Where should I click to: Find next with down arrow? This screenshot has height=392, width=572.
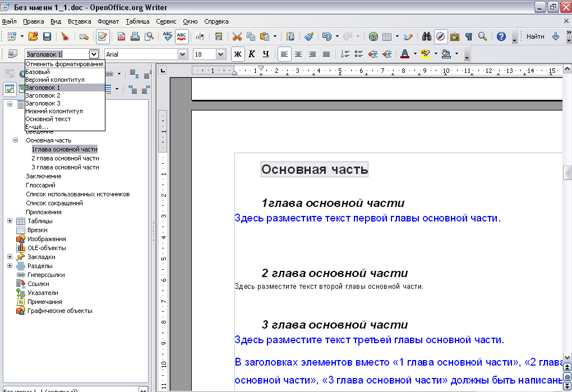pyautogui.click(x=556, y=36)
